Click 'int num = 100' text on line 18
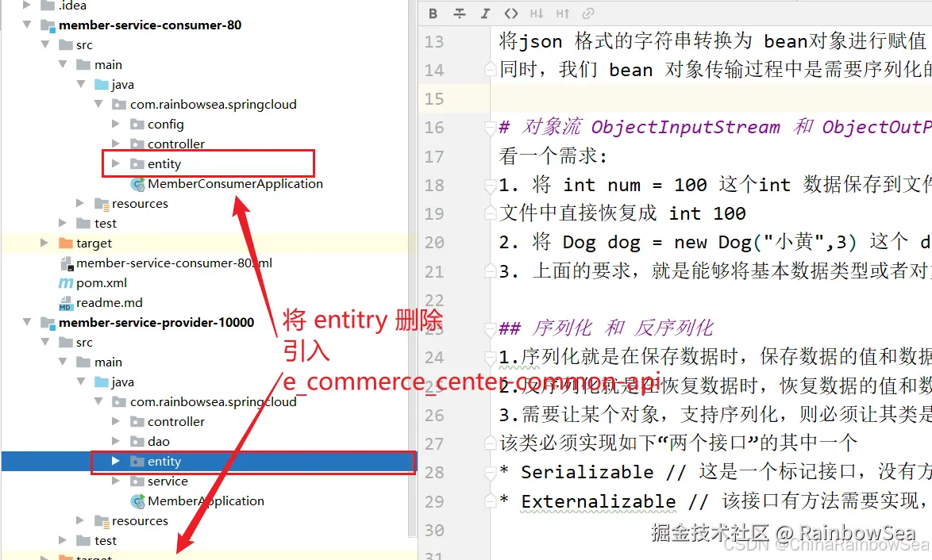The height and width of the screenshot is (560, 932). [635, 185]
